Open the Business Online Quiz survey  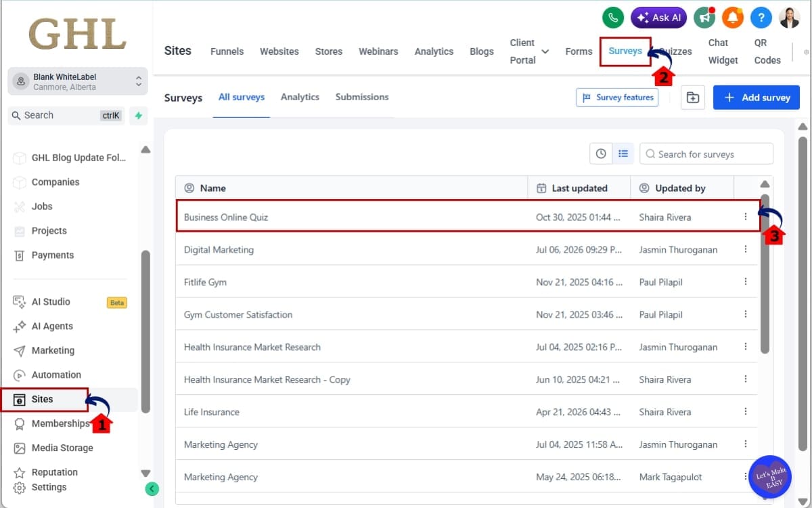(226, 217)
